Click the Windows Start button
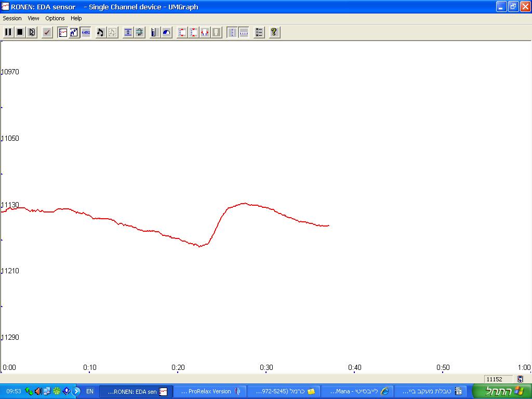 coord(501,391)
